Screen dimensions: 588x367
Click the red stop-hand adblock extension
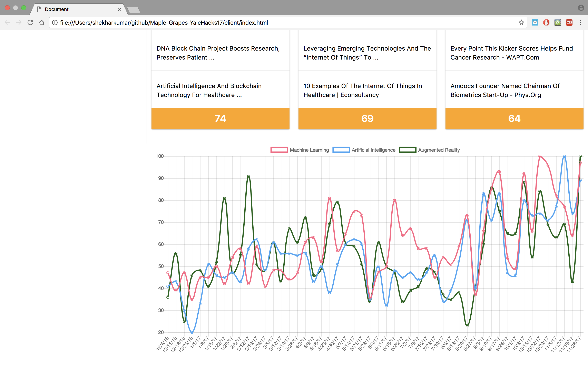546,23
